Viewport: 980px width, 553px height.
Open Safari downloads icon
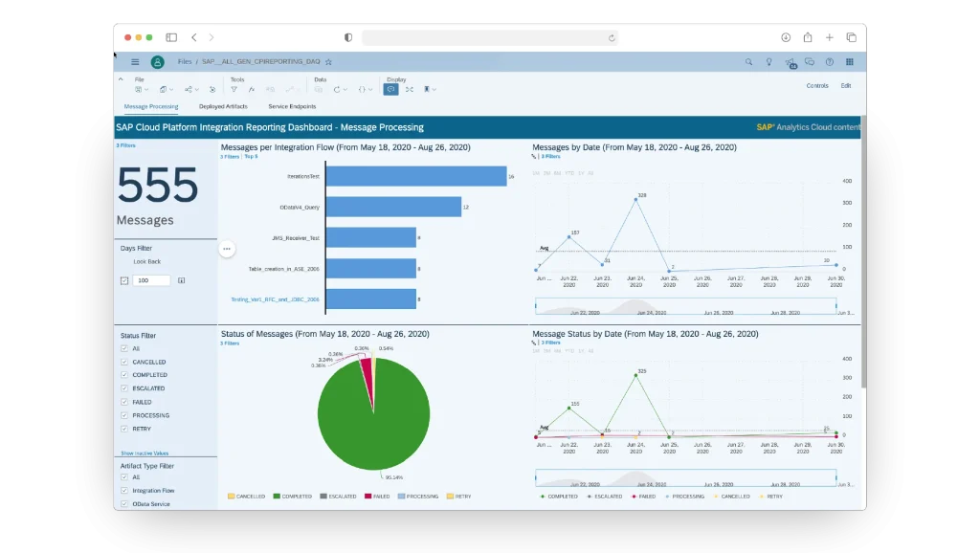pyautogui.click(x=787, y=37)
